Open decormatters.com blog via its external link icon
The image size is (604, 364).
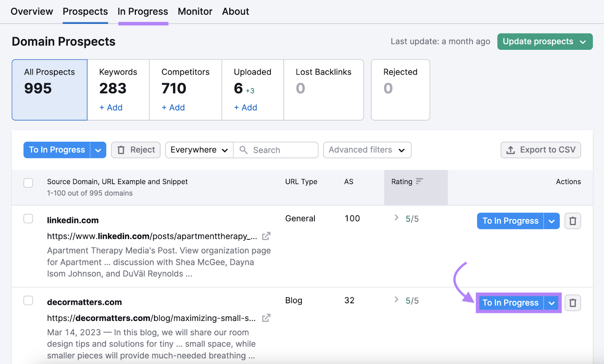267,318
